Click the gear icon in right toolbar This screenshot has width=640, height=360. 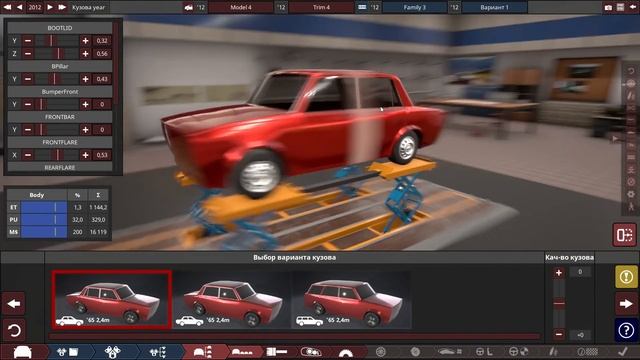631,194
